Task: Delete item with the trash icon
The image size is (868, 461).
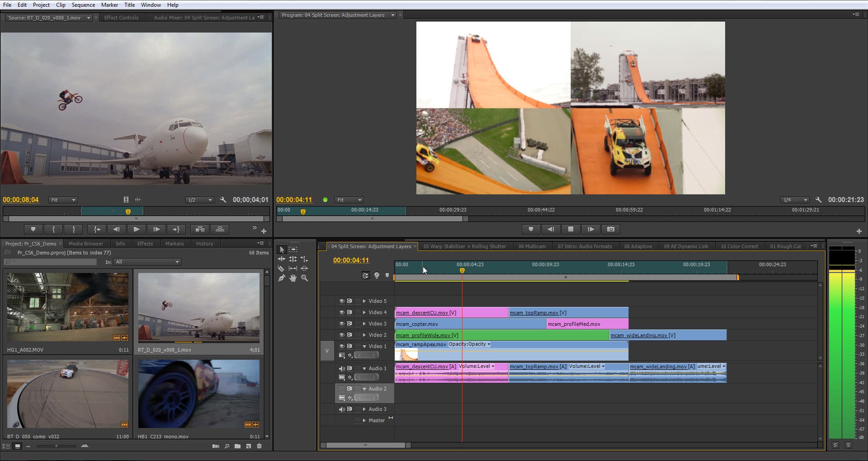Action: (x=259, y=446)
